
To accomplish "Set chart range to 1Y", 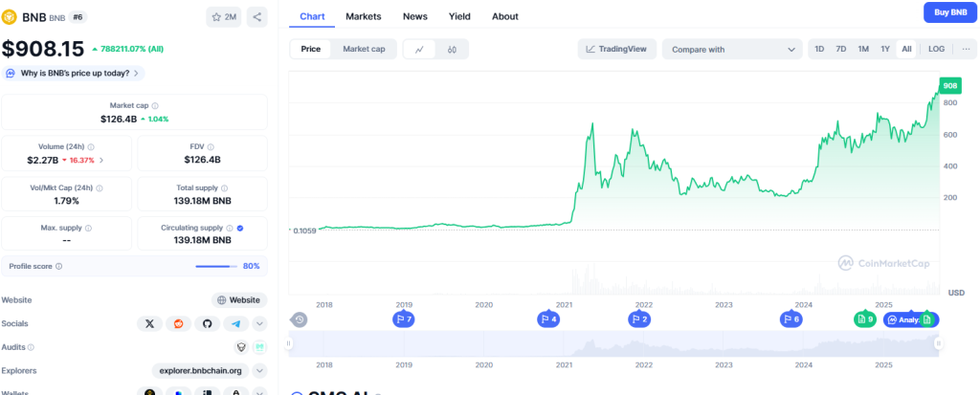I will [x=885, y=49].
